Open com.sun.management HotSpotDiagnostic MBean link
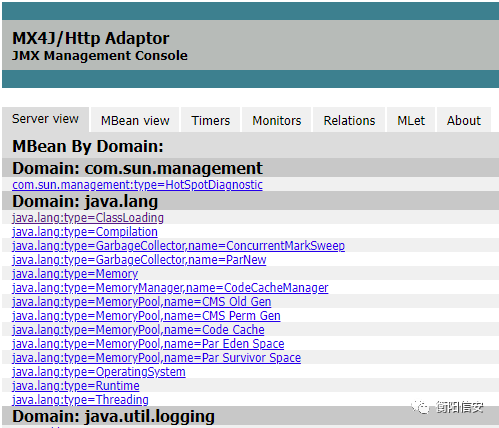 point(137,185)
